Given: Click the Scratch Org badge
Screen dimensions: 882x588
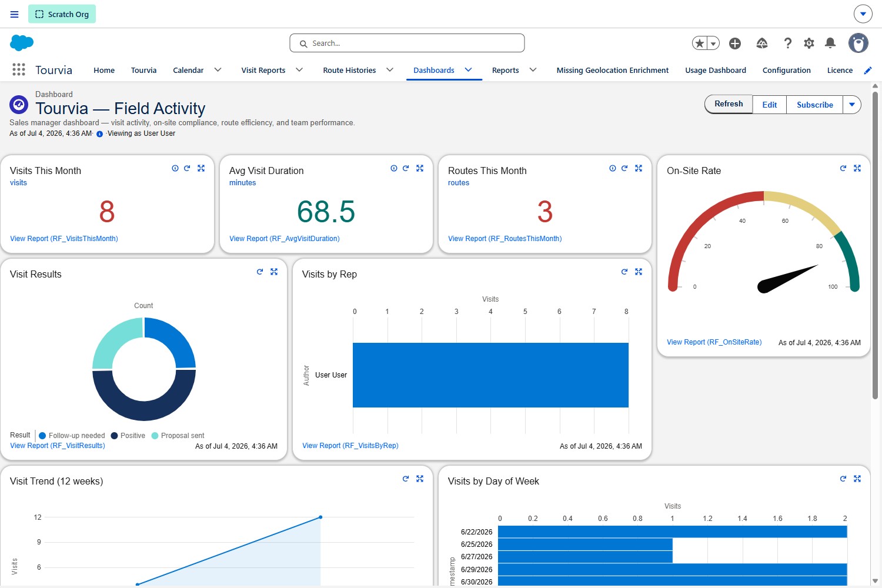Looking at the screenshot, I should point(62,14).
